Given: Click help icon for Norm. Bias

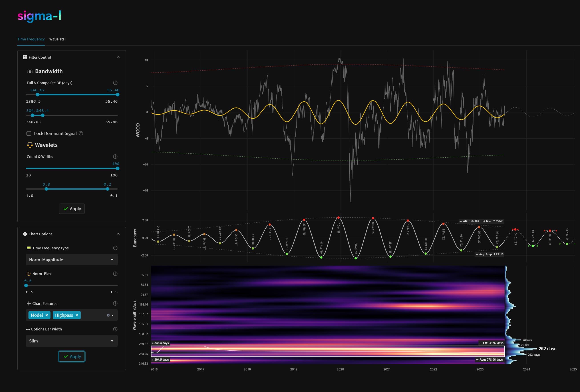Looking at the screenshot, I should point(115,274).
